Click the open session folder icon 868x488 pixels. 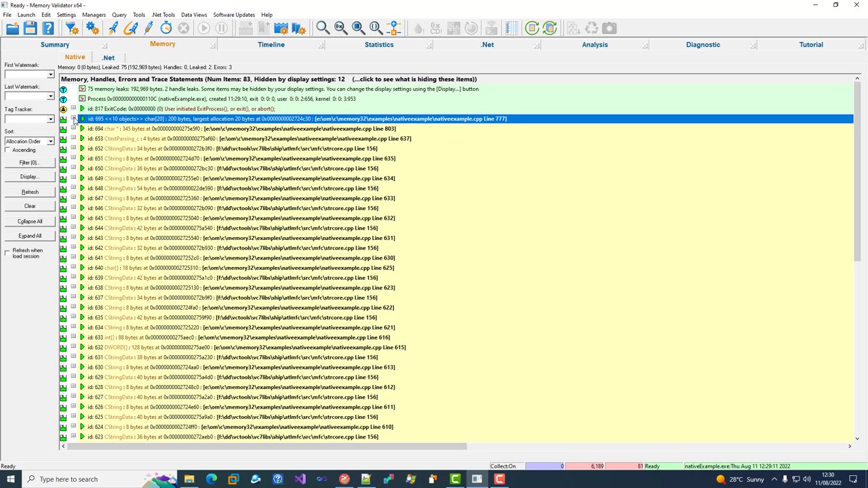pyautogui.click(x=12, y=28)
